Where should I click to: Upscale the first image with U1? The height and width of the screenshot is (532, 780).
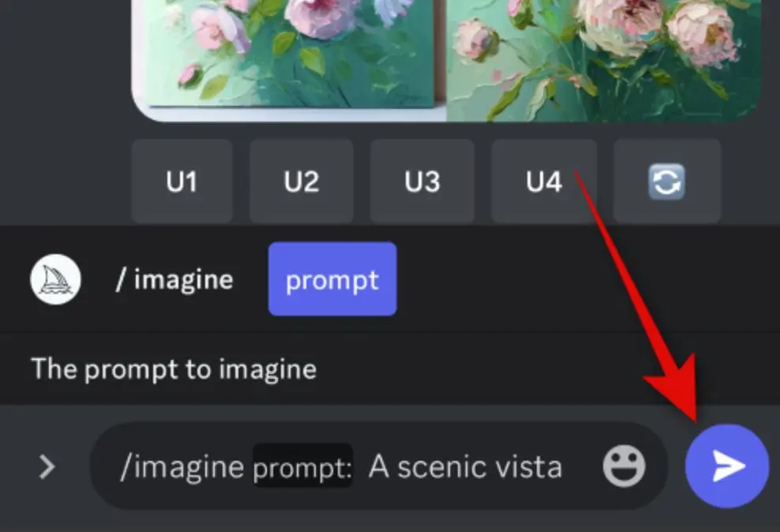point(182,182)
